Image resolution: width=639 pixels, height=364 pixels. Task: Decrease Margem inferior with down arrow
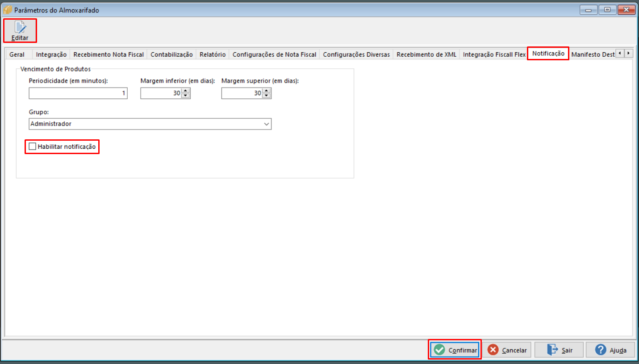pos(186,96)
